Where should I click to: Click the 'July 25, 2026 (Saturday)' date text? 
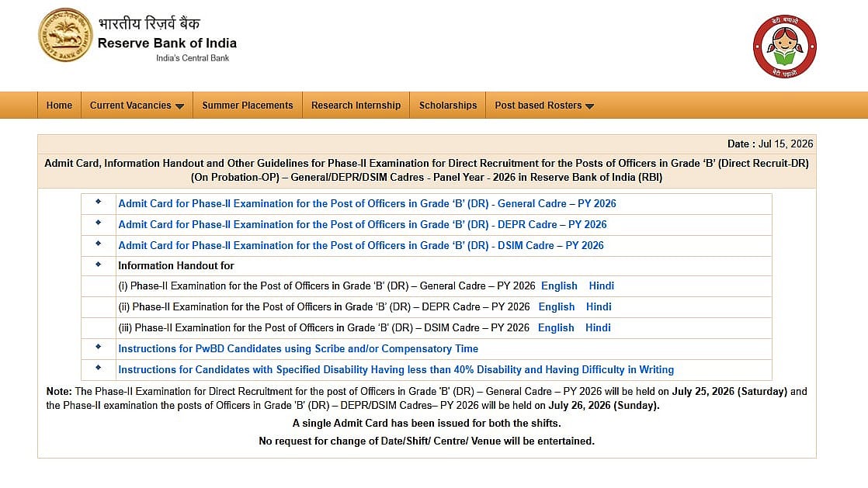click(730, 392)
